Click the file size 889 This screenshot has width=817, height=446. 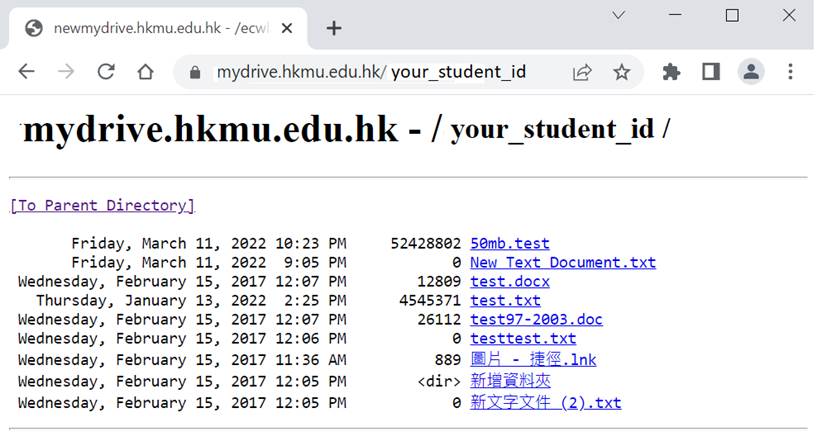[x=448, y=360]
